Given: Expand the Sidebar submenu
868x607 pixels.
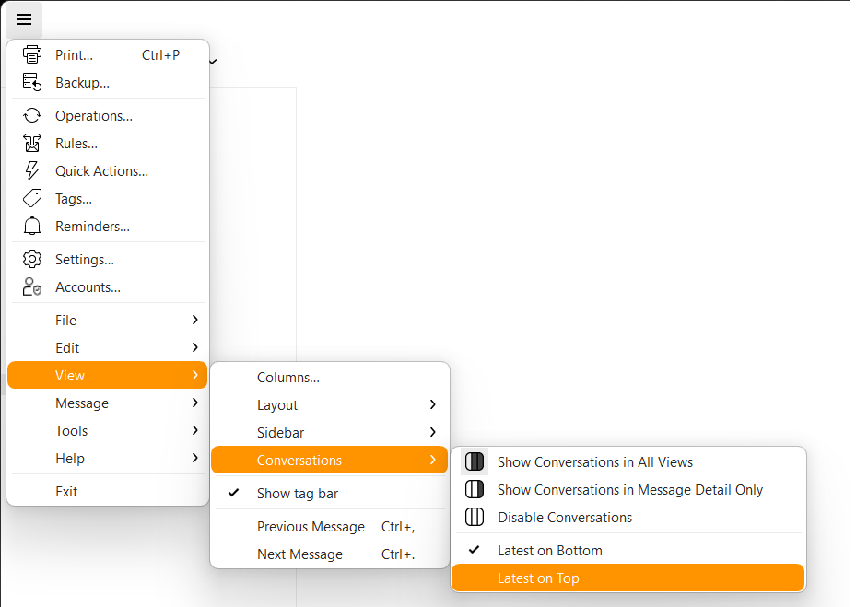Looking at the screenshot, I should (330, 433).
